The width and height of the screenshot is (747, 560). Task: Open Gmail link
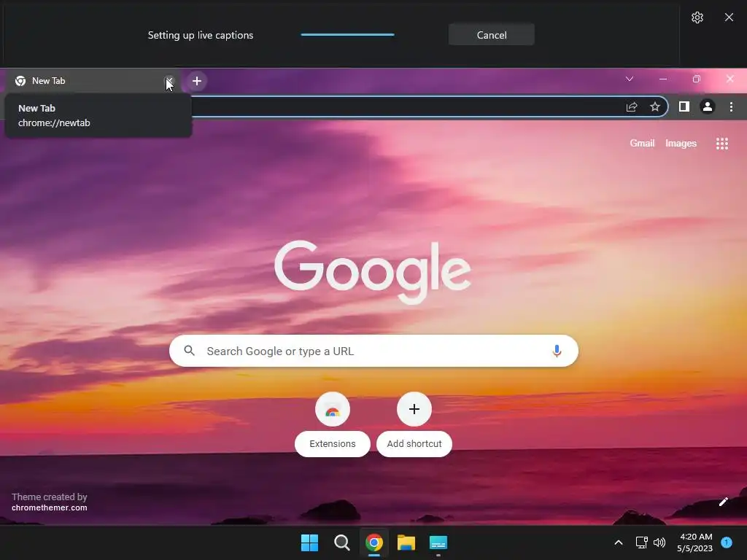point(642,144)
